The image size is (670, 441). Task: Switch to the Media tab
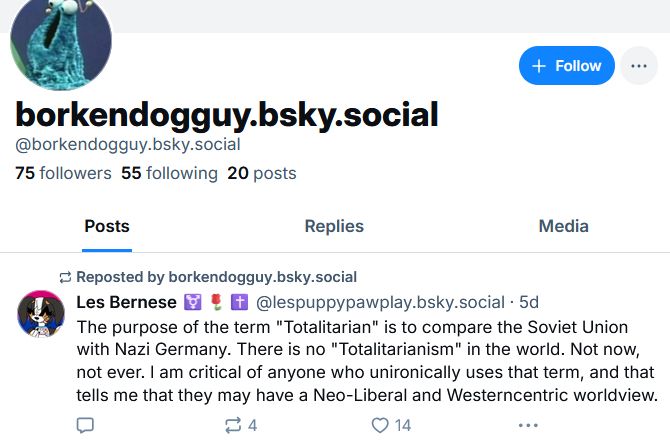click(563, 226)
